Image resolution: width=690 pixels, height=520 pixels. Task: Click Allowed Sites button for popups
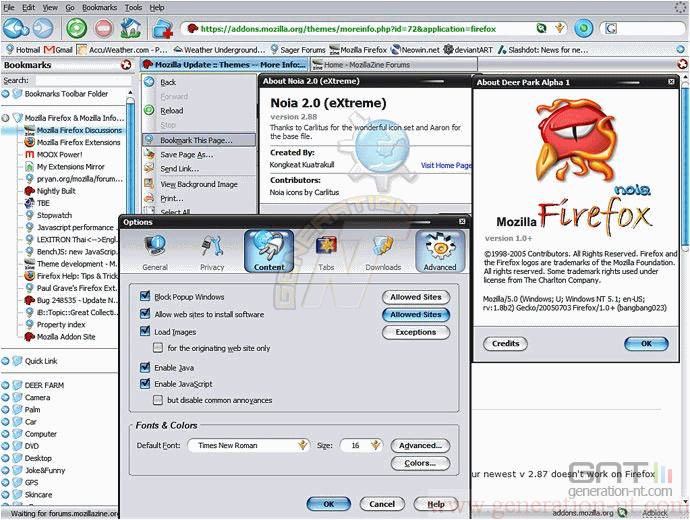click(416, 297)
